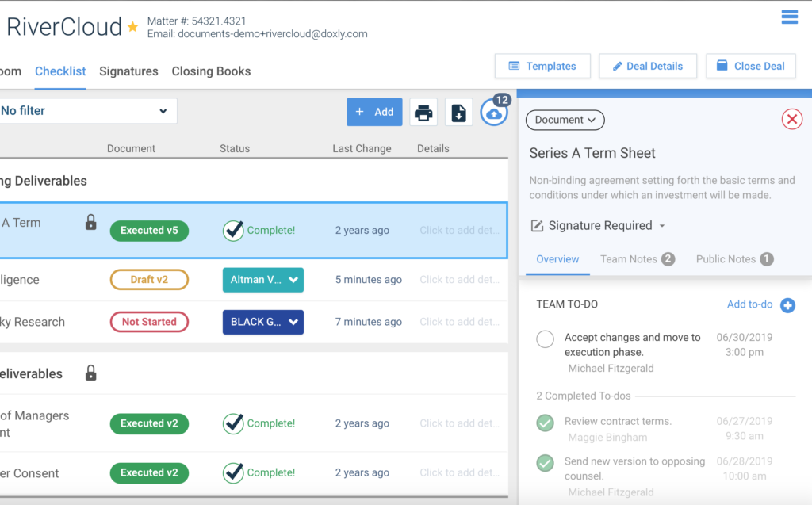The height and width of the screenshot is (505, 812).
Task: Click the print checklist icon
Action: [423, 113]
